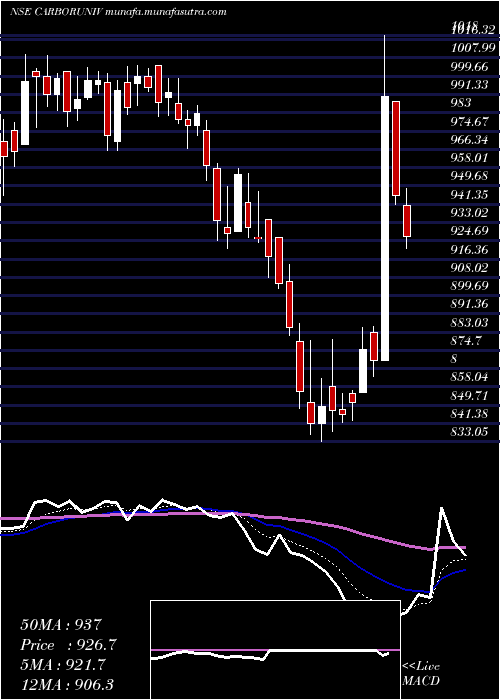Select the 874.7 price label
500x700 pixels.
[x=468, y=341]
